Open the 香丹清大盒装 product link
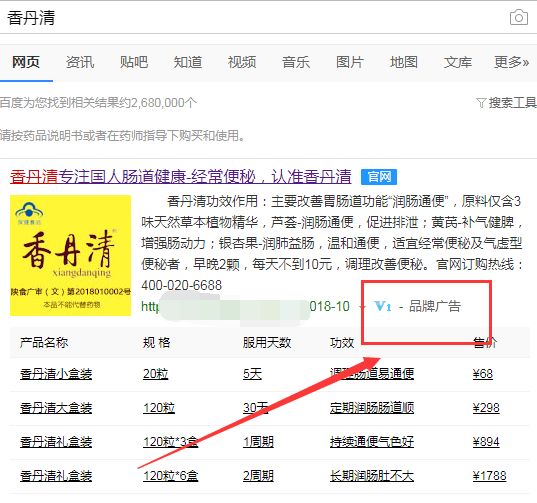The height and width of the screenshot is (503, 537). 56,407
